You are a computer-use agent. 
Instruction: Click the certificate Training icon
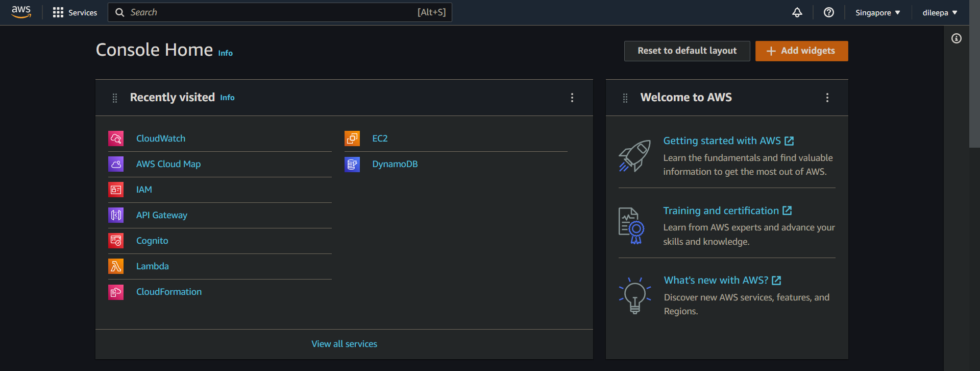(x=631, y=226)
